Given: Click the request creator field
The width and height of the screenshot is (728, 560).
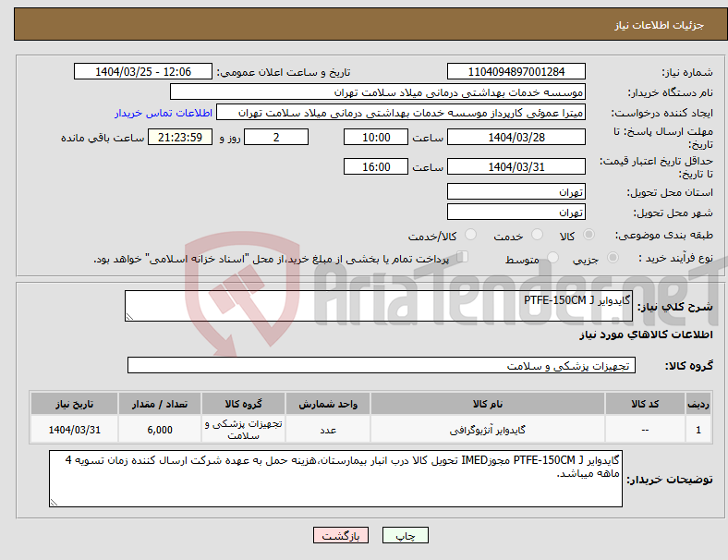Looking at the screenshot, I should click(x=401, y=113).
